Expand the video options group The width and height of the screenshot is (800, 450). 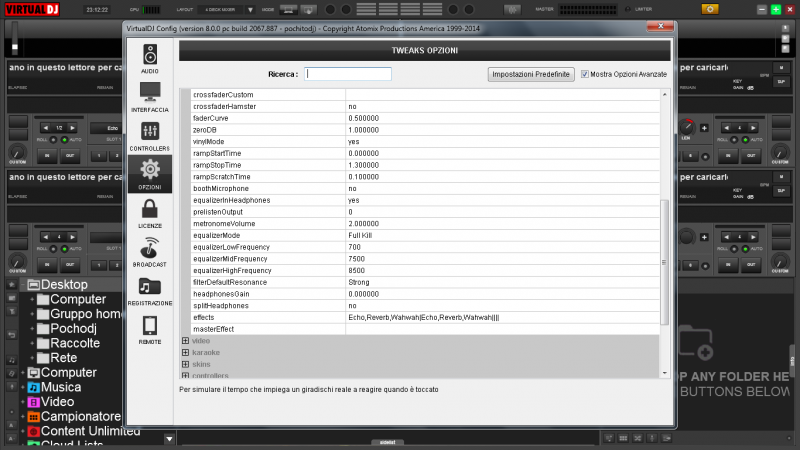coord(185,341)
